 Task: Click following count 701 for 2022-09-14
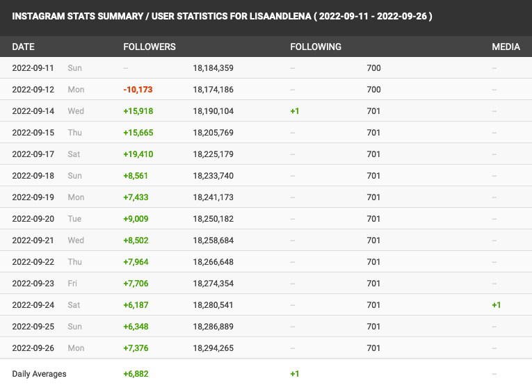373,111
